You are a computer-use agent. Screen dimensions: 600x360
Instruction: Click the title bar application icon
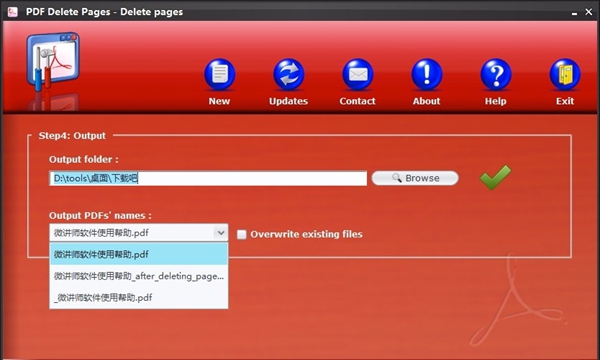(x=13, y=12)
